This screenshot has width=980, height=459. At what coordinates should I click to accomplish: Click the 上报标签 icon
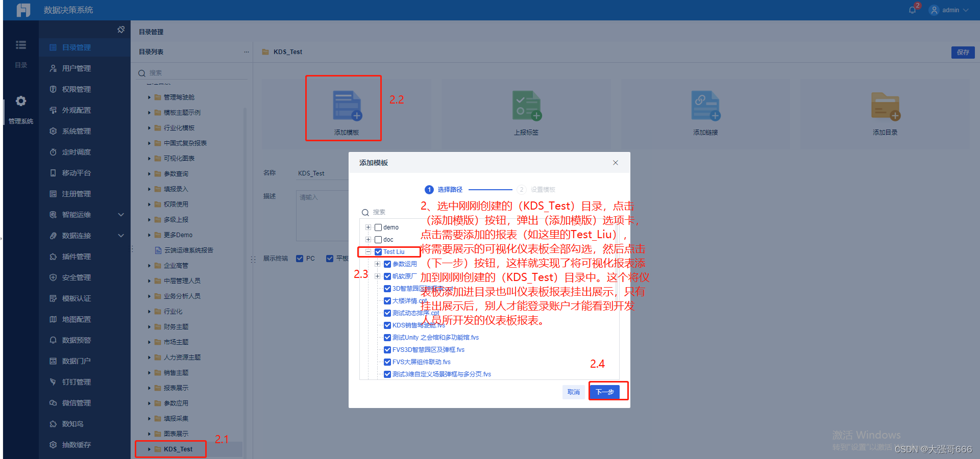(527, 106)
